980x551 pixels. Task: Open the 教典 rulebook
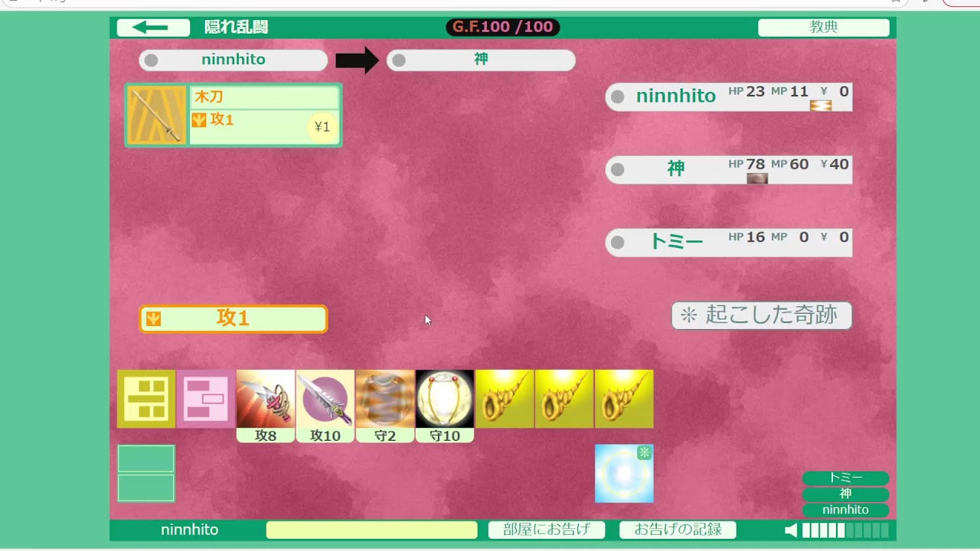[x=824, y=28]
